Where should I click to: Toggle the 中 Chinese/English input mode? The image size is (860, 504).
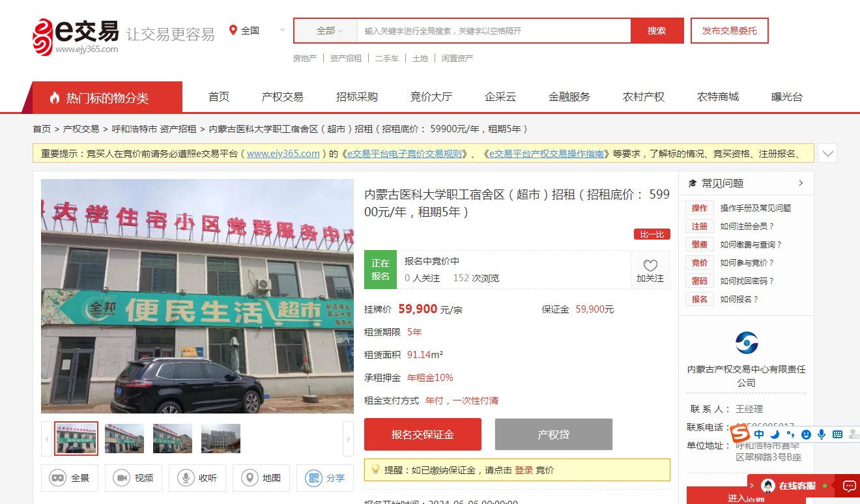759,434
